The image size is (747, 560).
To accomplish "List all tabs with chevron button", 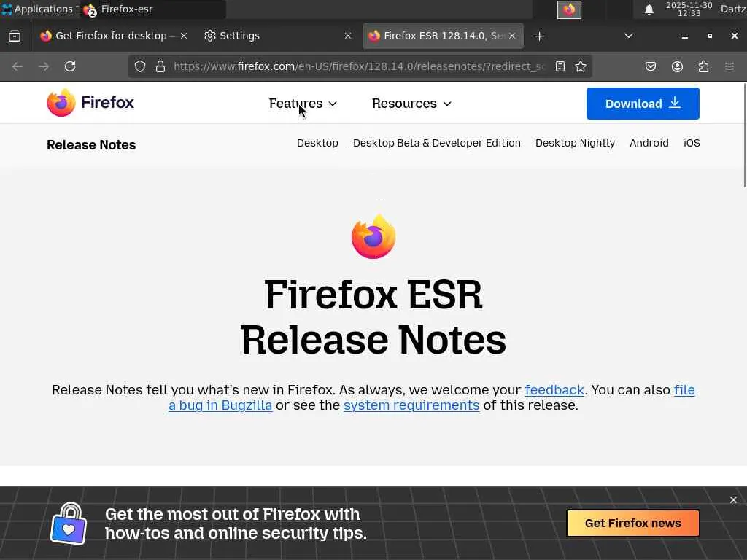I will click(629, 36).
